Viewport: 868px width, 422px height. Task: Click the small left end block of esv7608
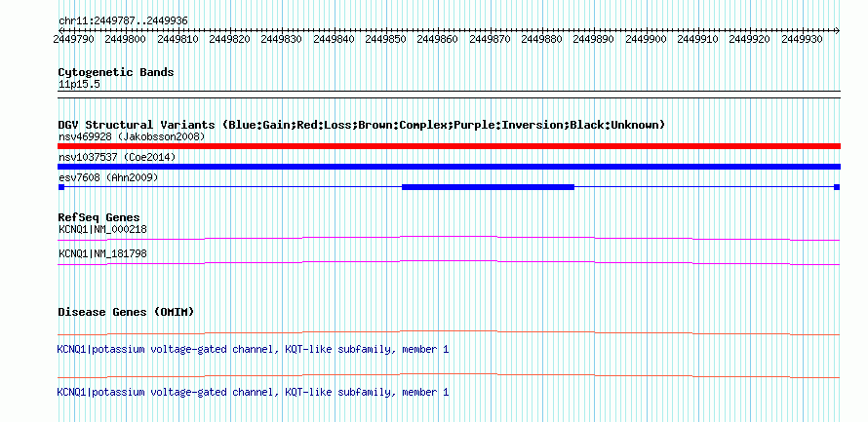click(x=61, y=187)
